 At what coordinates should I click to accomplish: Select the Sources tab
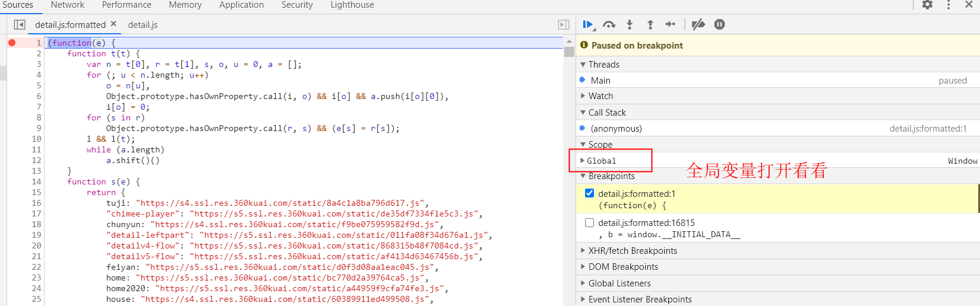tap(18, 5)
